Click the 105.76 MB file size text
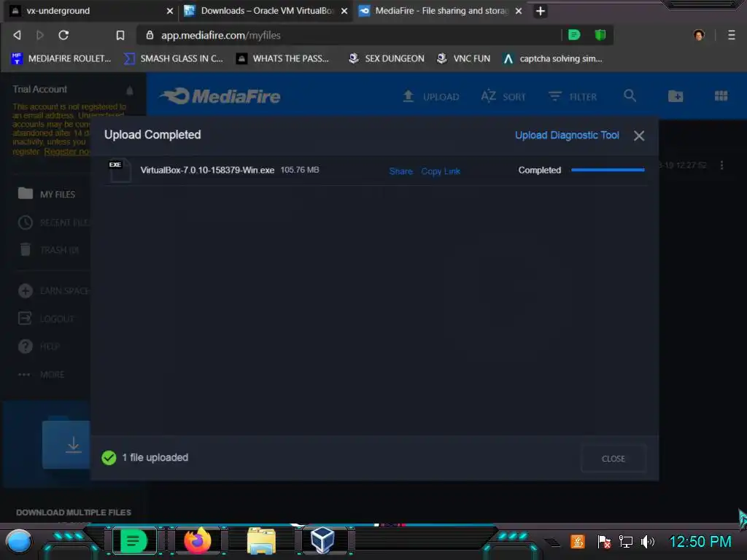The image size is (747, 560). pos(300,170)
